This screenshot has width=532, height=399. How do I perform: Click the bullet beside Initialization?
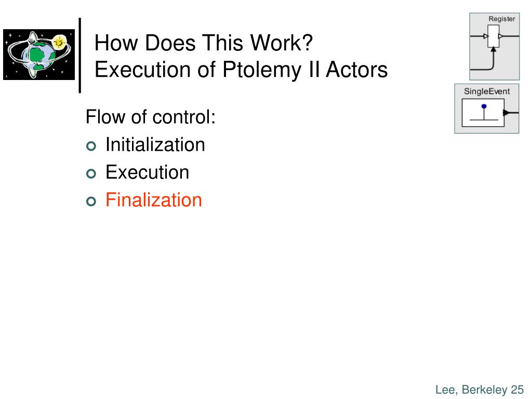pyautogui.click(x=91, y=146)
